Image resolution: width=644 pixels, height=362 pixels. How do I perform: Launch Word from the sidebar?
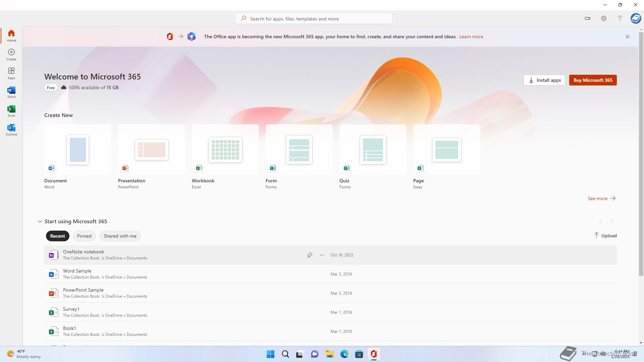11,92
